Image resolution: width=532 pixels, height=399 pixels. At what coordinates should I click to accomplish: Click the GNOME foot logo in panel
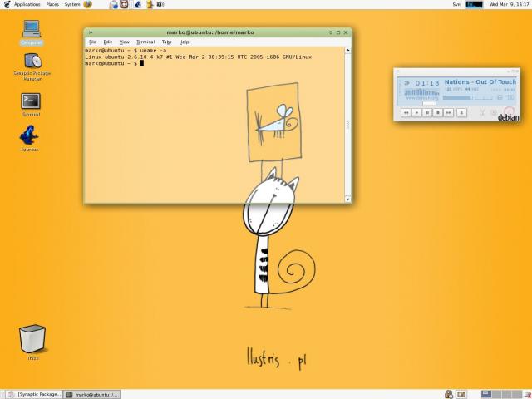[7, 4]
